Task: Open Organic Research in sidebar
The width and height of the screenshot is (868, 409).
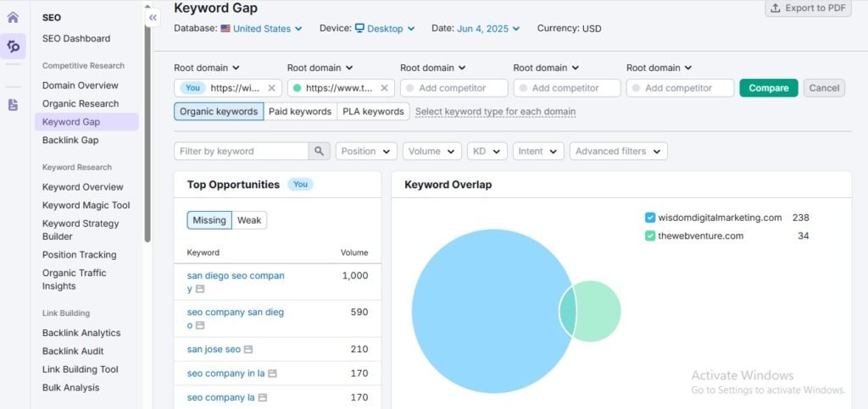Action: point(81,103)
